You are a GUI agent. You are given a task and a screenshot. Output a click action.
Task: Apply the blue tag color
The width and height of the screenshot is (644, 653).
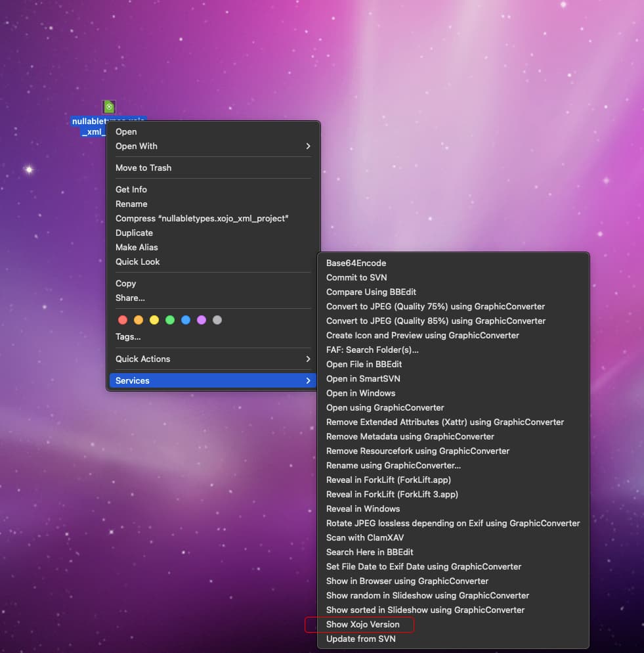(186, 320)
